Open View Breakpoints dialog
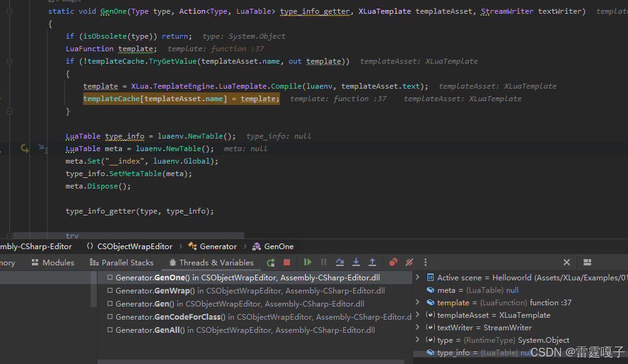 point(393,262)
